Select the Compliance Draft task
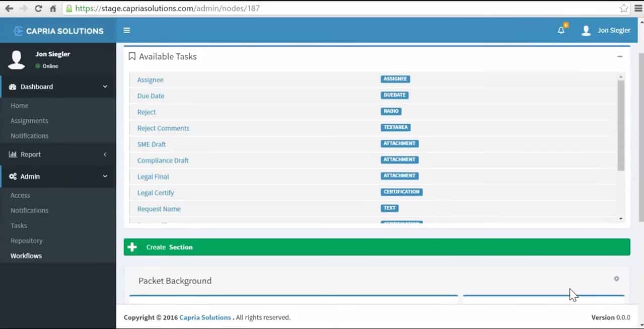 [x=163, y=160]
